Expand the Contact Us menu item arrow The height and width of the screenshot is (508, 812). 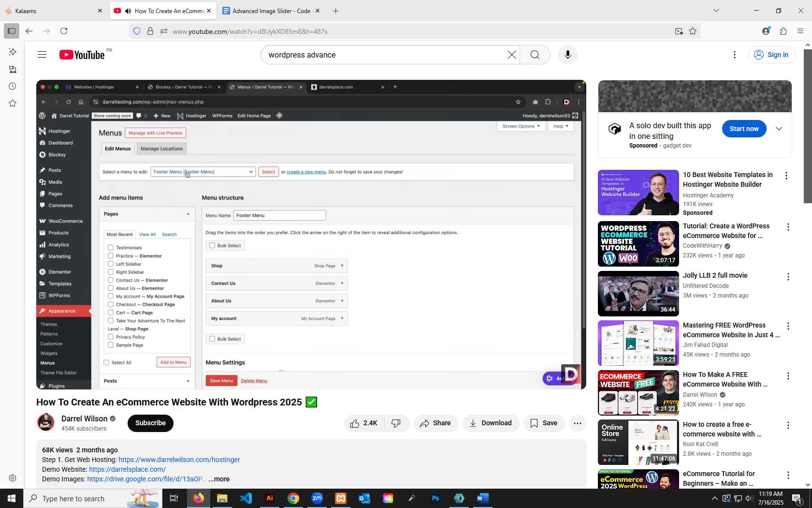pyautogui.click(x=342, y=284)
